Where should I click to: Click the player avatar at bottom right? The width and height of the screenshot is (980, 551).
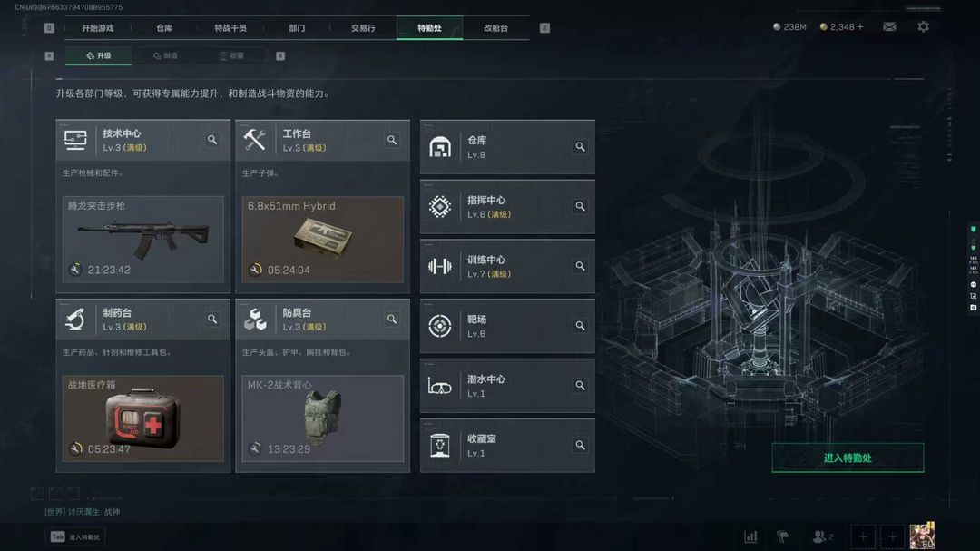tap(922, 536)
